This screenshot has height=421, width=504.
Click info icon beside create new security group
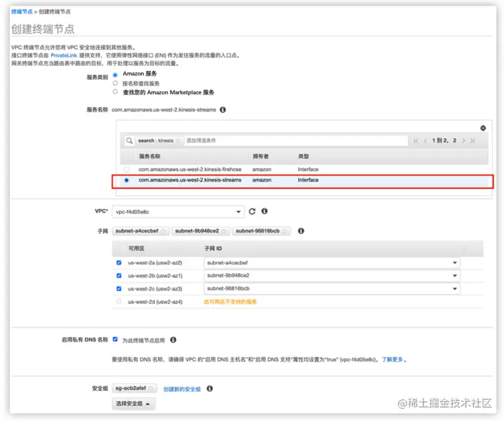pyautogui.click(x=209, y=389)
